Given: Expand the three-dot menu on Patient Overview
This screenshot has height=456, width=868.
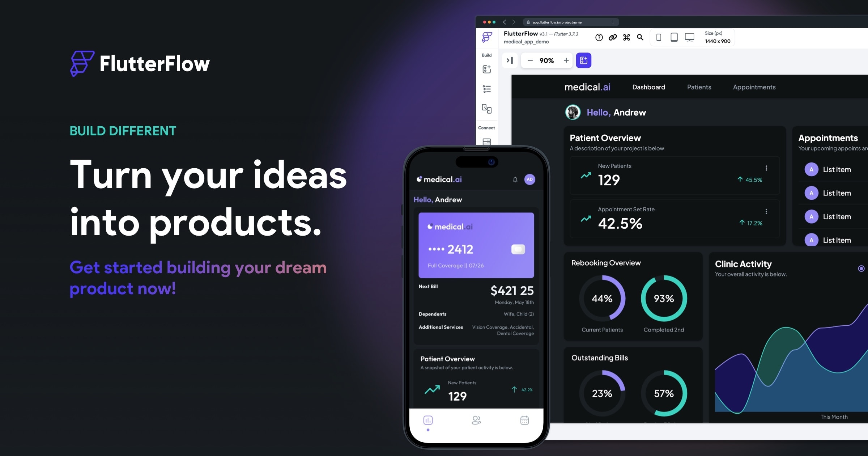Looking at the screenshot, I should click(766, 168).
